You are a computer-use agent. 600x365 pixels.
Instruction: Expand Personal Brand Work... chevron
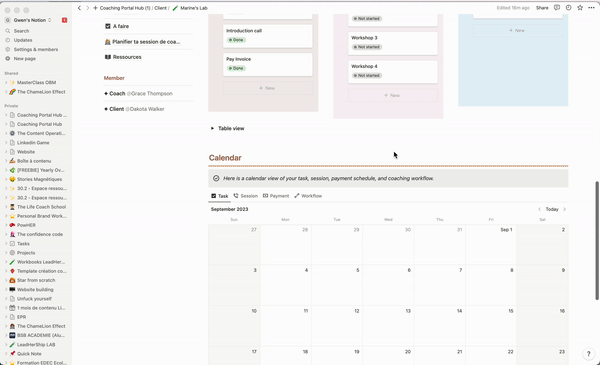(x=6, y=216)
